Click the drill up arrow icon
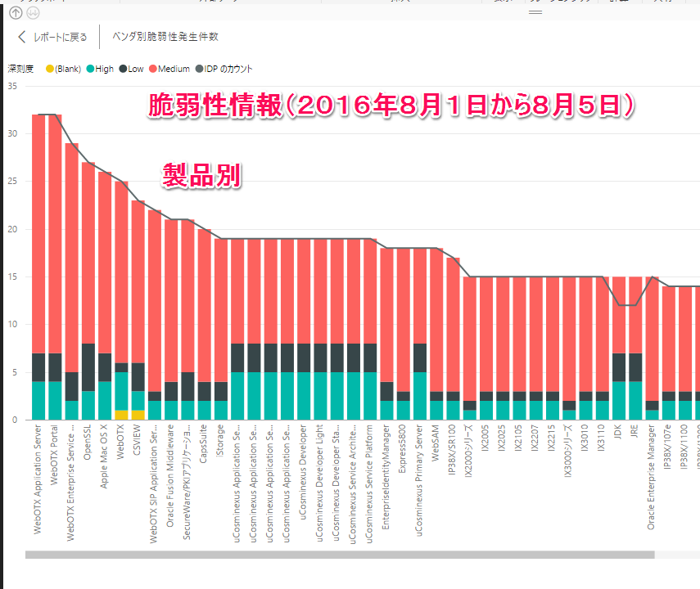The width and height of the screenshot is (700, 589). (x=16, y=13)
